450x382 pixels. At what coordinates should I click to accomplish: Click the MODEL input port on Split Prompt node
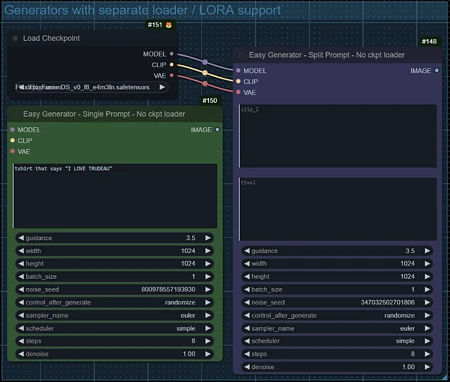[238, 71]
